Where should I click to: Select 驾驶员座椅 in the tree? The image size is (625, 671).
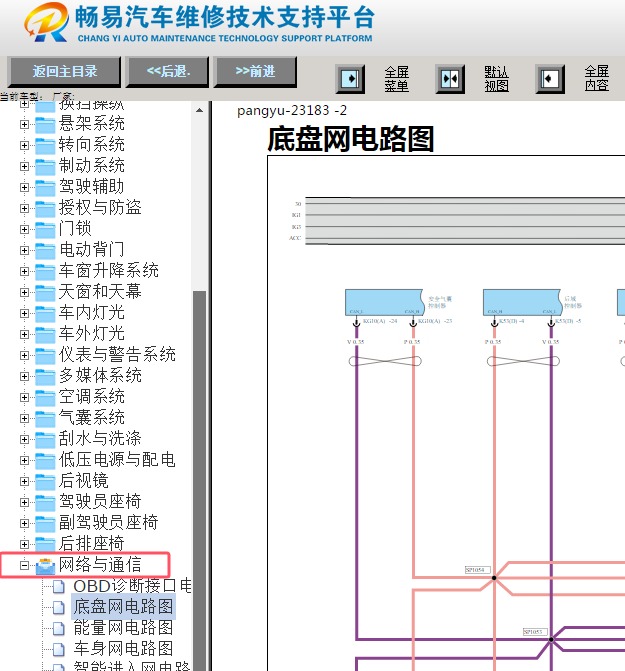(100, 502)
